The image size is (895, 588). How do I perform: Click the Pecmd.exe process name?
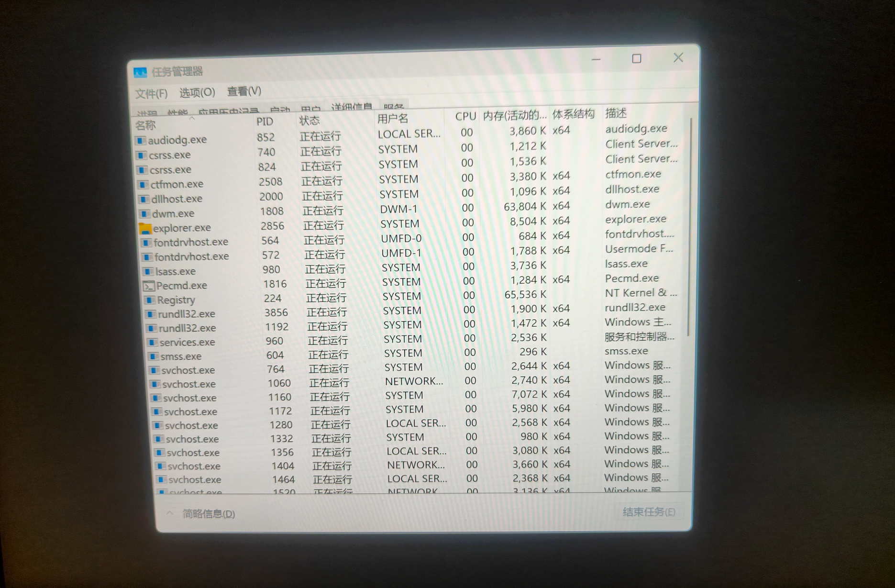182,286
